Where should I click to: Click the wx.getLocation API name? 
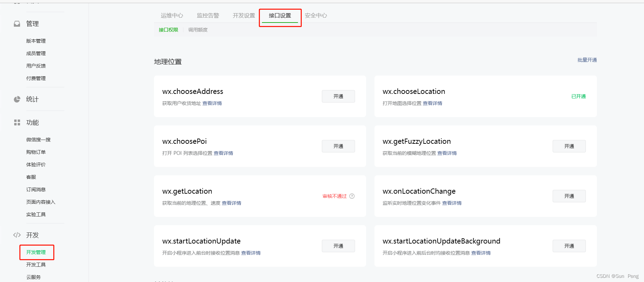point(187,191)
